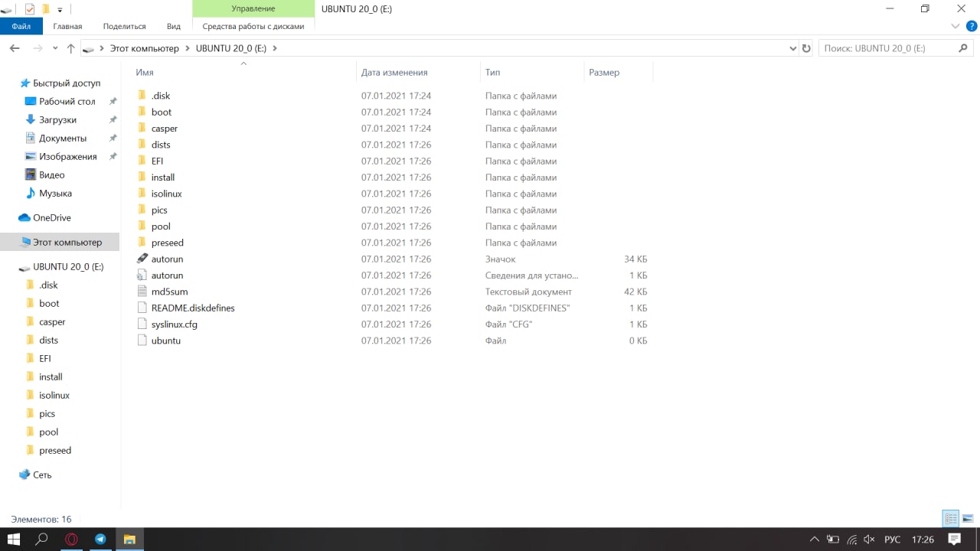Open Рабочий стол in Quick access
This screenshot has width=980, height=551.
tap(67, 102)
